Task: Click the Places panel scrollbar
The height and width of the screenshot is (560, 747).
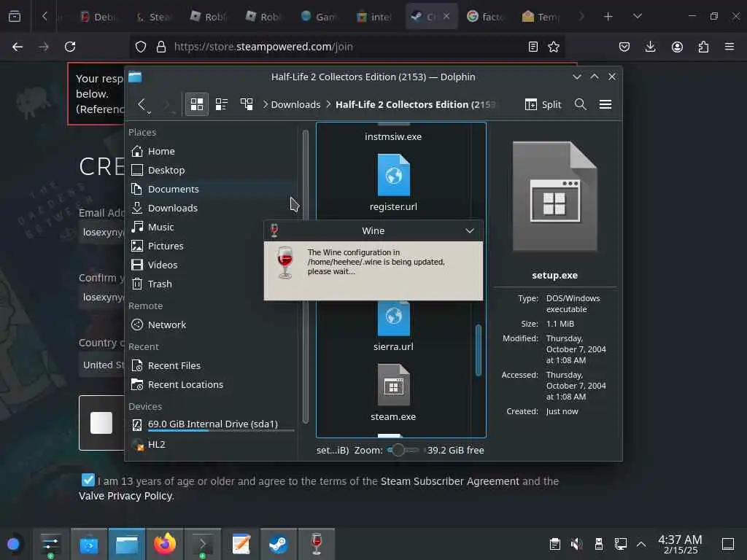Action: point(306,276)
